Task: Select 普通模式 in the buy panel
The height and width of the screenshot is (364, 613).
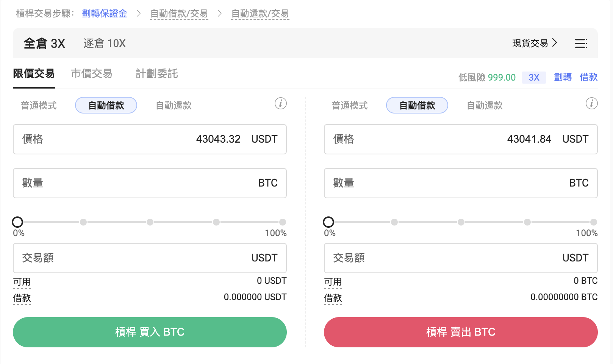Action: click(x=39, y=106)
